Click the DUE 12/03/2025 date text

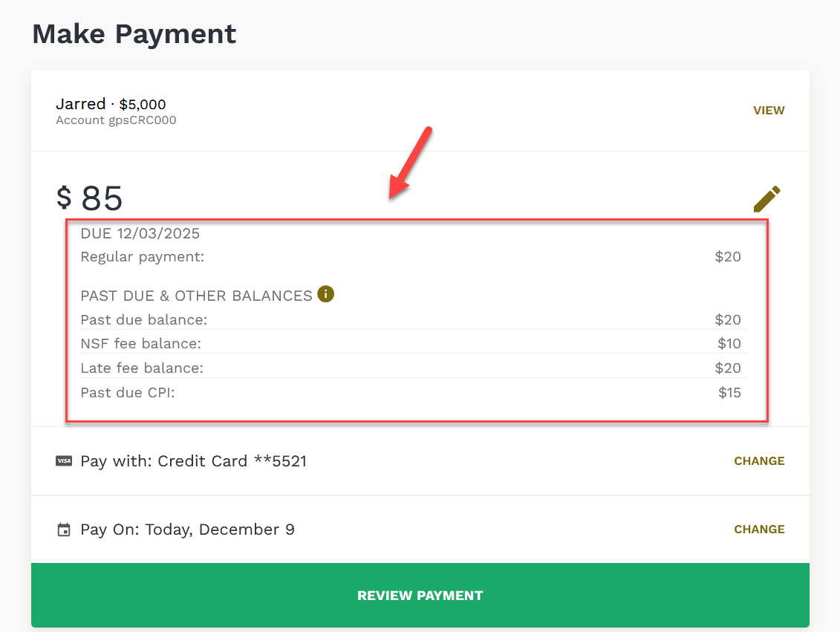coord(140,233)
